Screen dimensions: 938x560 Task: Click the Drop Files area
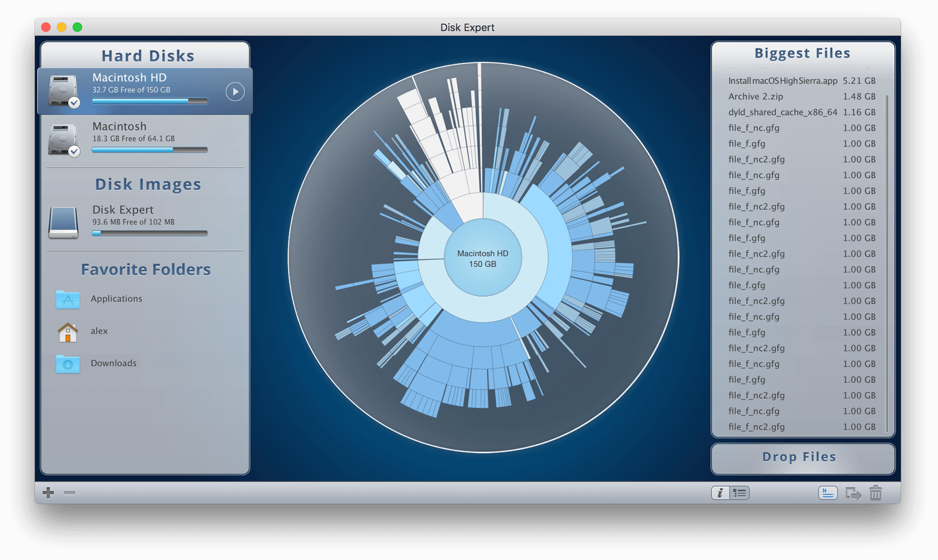point(803,457)
